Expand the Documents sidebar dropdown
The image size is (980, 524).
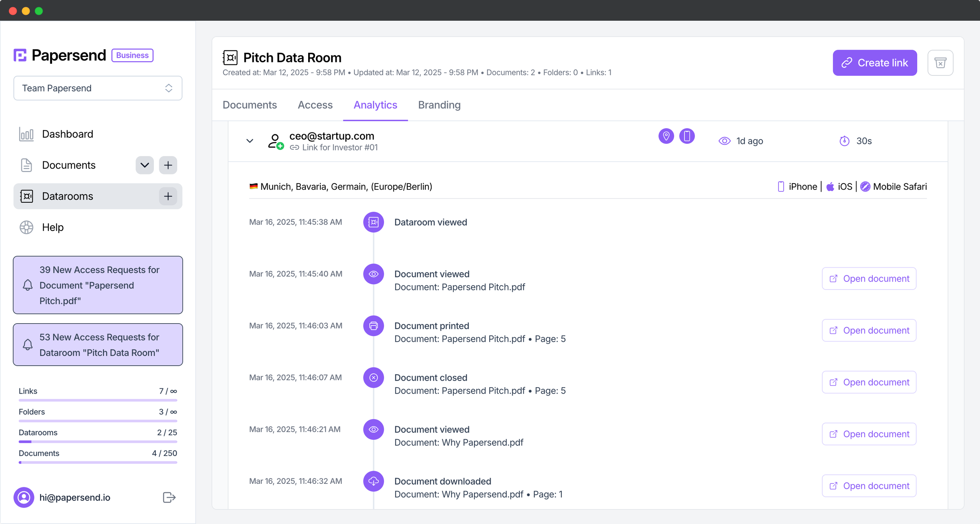click(x=144, y=165)
